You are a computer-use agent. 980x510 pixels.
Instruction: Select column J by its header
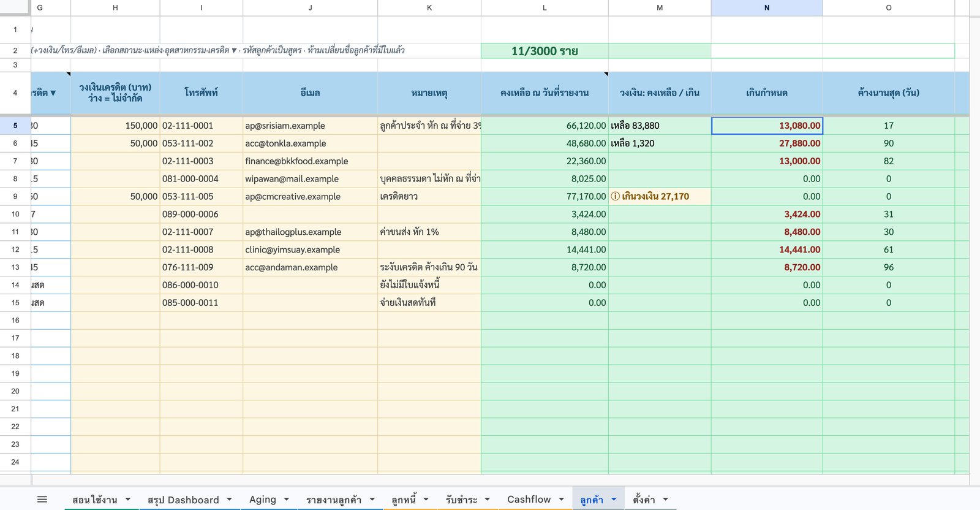point(310,8)
